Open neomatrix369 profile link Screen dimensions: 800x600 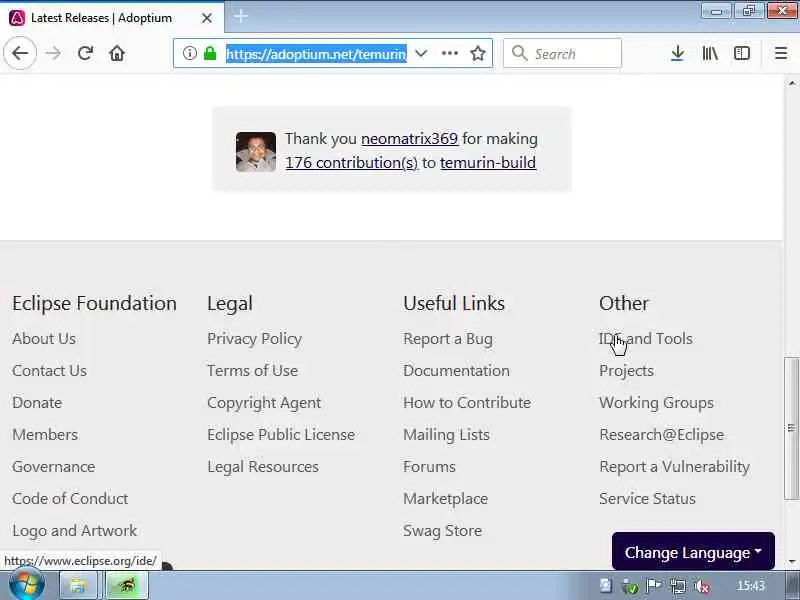[x=409, y=139]
